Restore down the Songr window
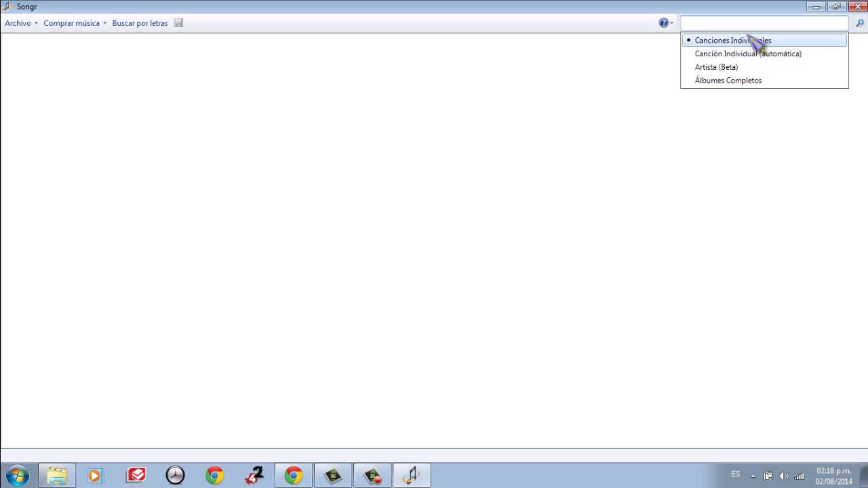This screenshot has height=488, width=868. (x=835, y=7)
